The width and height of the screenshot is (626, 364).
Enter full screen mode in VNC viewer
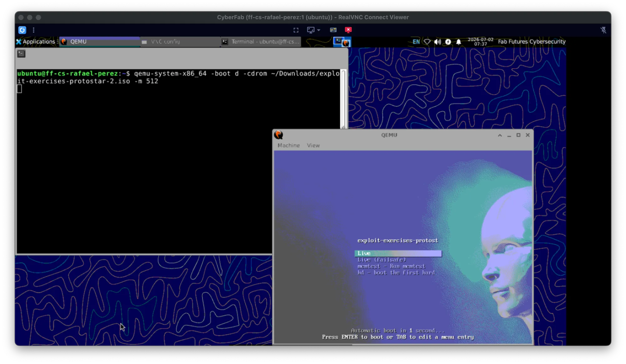coord(296,30)
